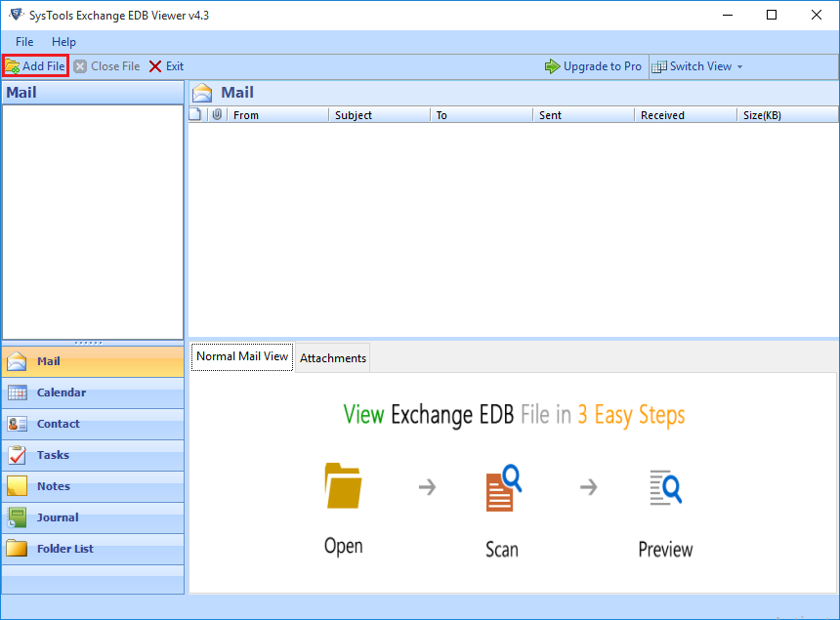
Task: Open the Help menu
Action: 63,42
